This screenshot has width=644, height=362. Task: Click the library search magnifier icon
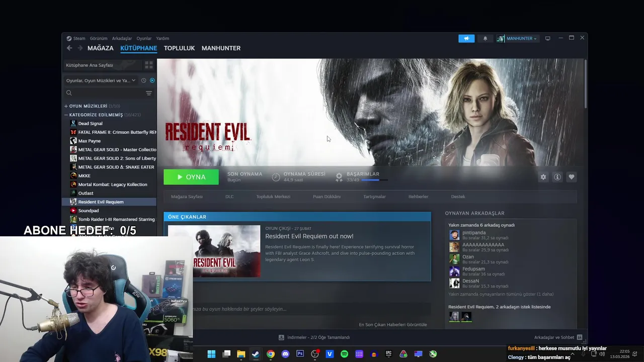click(69, 93)
